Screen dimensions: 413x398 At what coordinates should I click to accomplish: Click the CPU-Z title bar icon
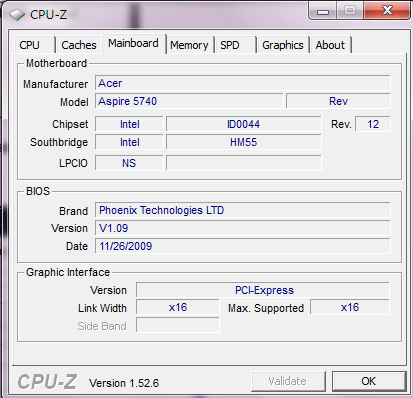coord(17,15)
